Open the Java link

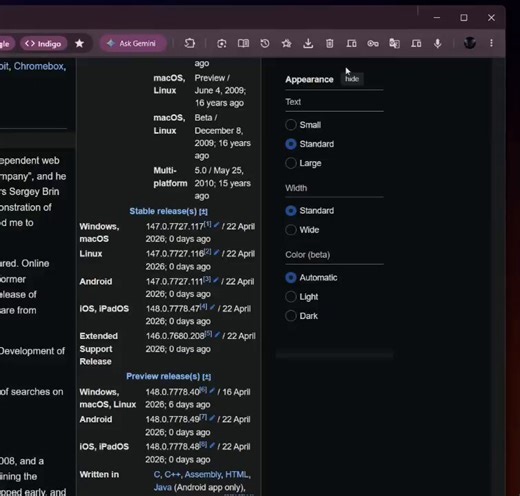point(163,487)
